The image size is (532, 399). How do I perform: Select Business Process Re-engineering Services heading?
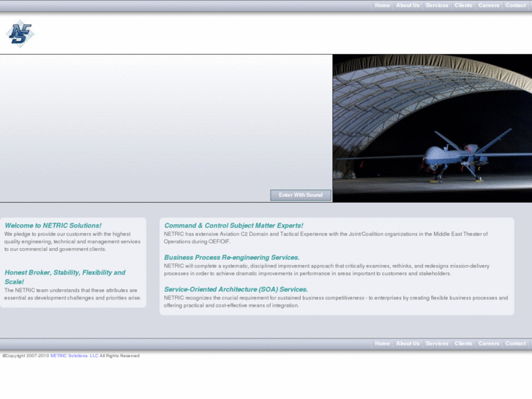click(x=231, y=258)
